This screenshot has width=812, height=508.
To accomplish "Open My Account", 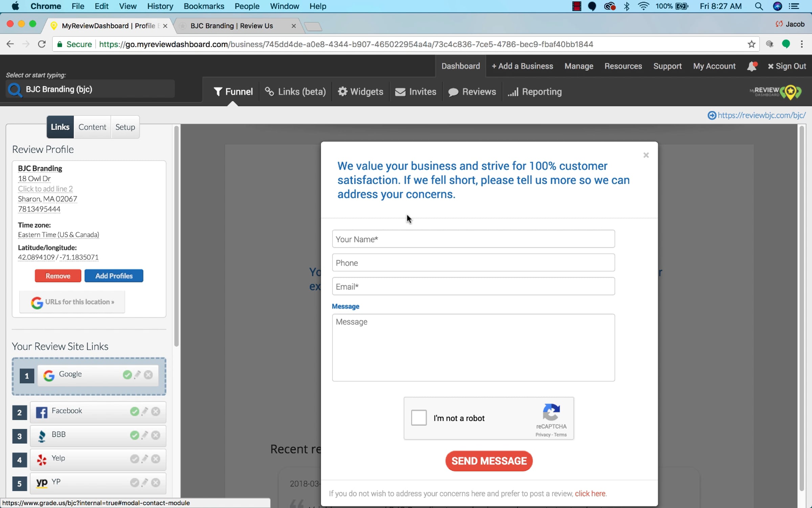I will [x=714, y=66].
